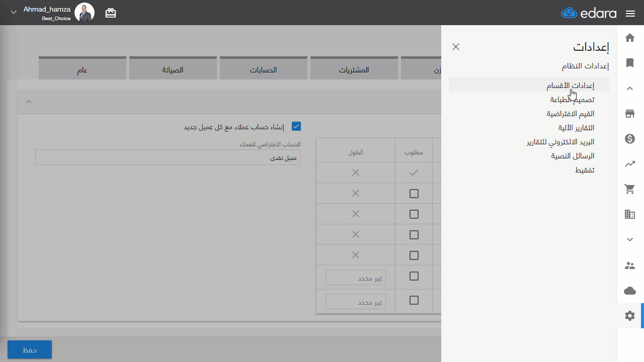Toggle مطلوب checkbox in last table row
Screen dimensions: 644x362
(414, 300)
